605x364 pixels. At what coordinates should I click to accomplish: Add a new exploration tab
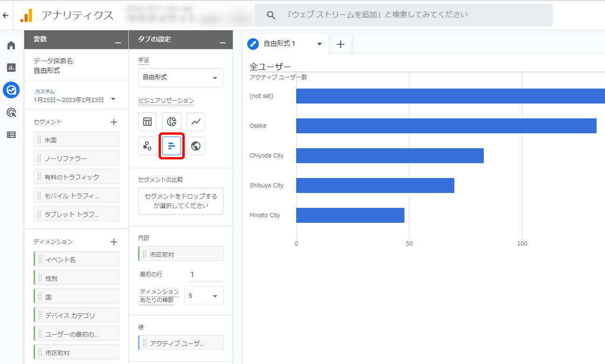341,44
